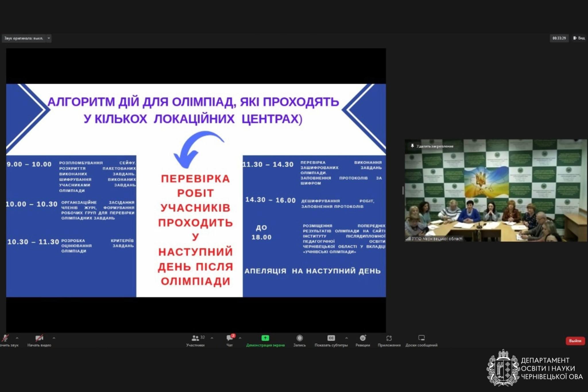Open the Участники participants panel
Screen dimensions: 588x392
pos(196,338)
